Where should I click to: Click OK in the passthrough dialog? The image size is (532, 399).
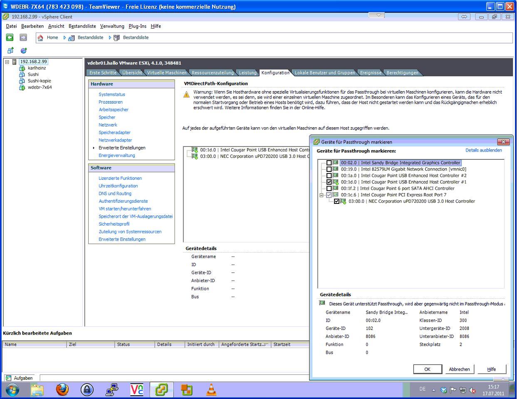(427, 369)
